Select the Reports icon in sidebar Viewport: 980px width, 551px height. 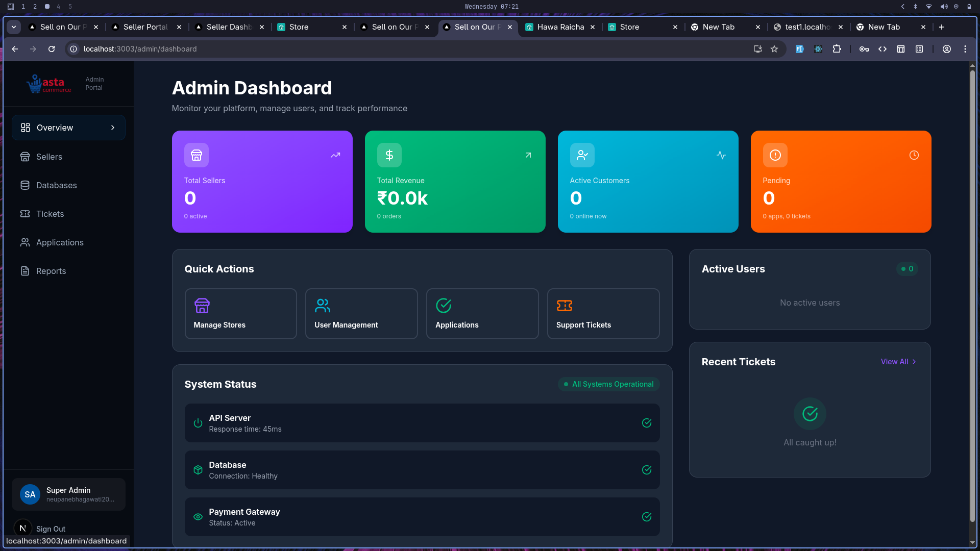(x=26, y=271)
